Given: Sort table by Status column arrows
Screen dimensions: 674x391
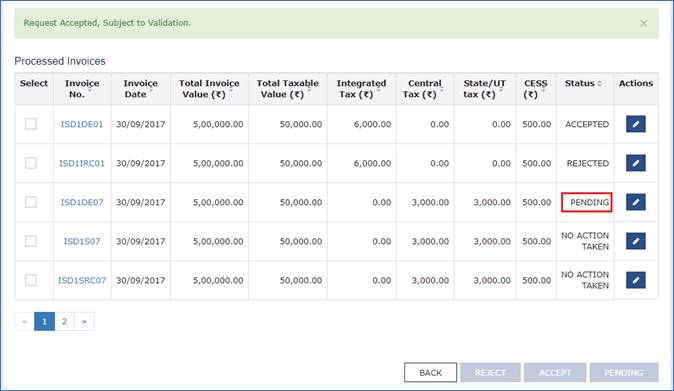Looking at the screenshot, I should [x=599, y=83].
